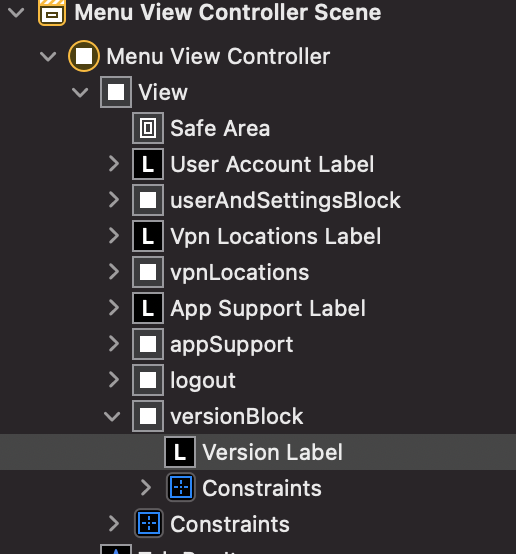Click the Menu View Controller Scene storyboard icon

52,12
